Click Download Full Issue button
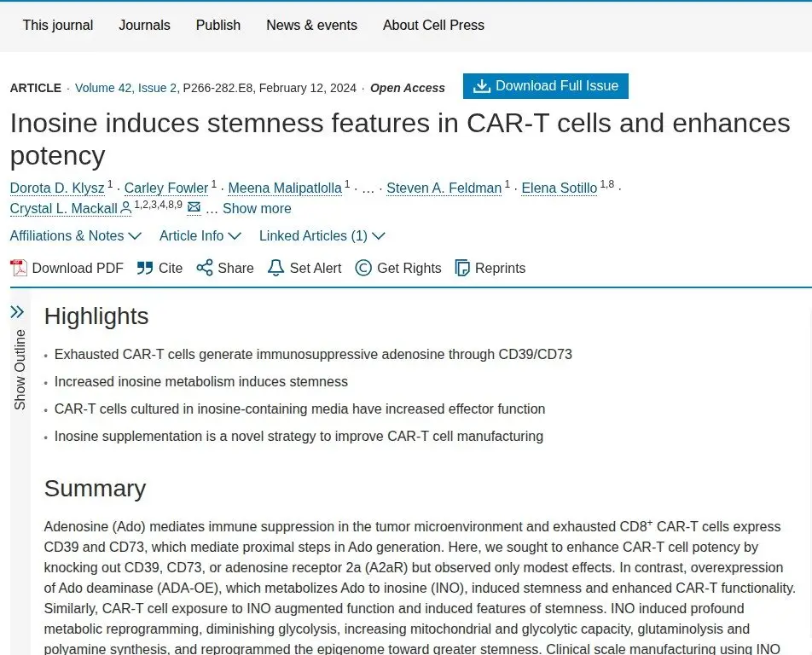 tap(546, 86)
